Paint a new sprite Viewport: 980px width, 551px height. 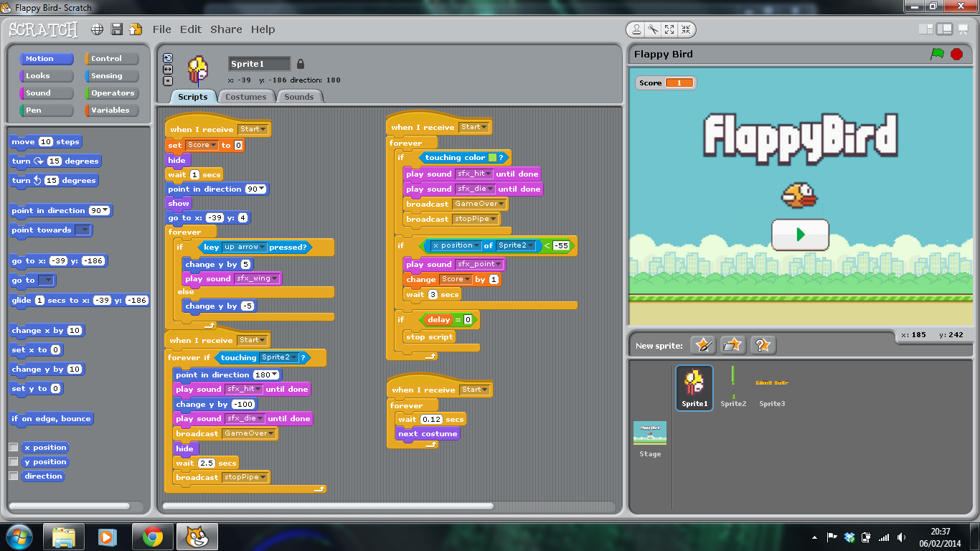point(702,345)
